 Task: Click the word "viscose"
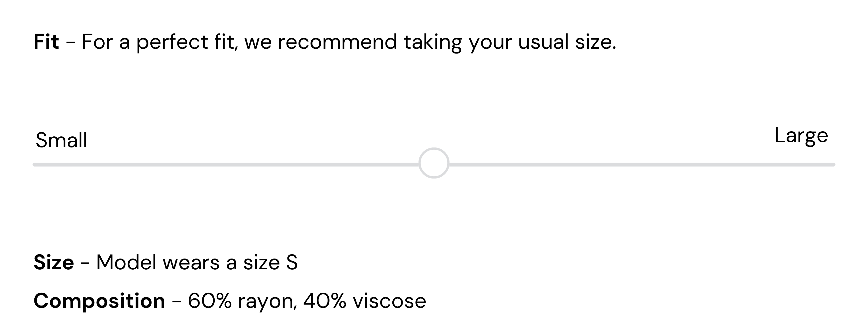389,301
